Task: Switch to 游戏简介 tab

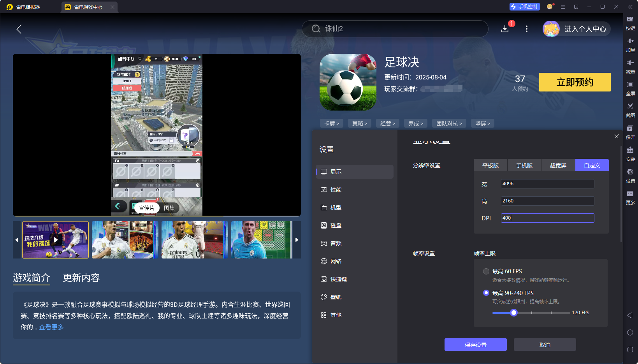Action: 32,278
